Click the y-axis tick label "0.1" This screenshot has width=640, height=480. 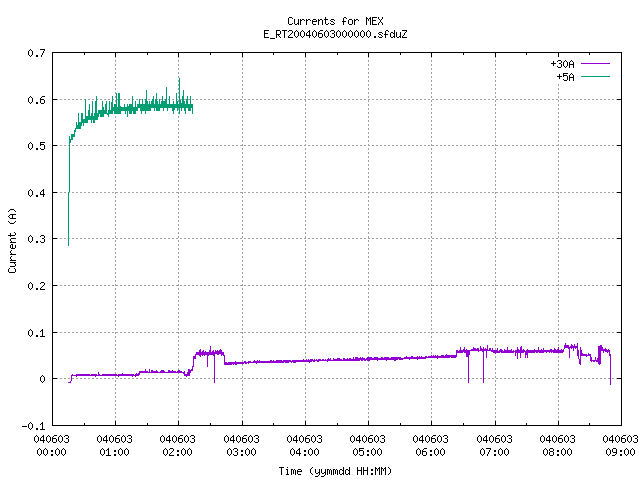[36, 333]
